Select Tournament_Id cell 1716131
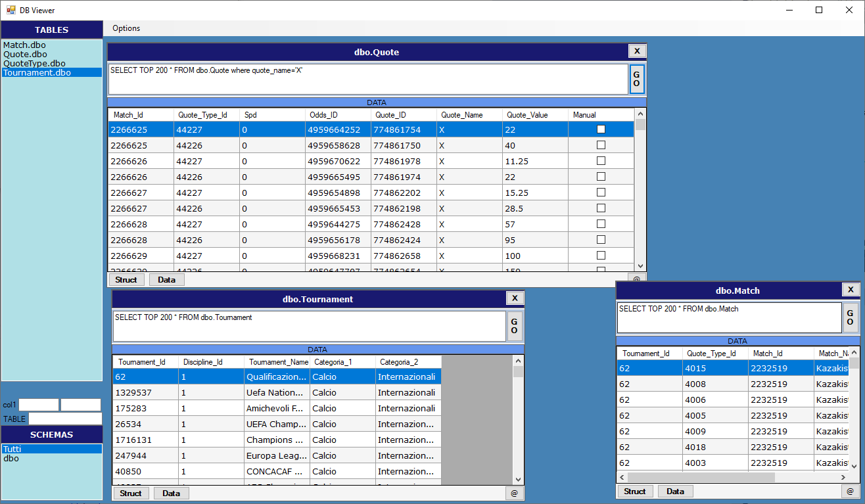Screen dimensions: 865x504 (x=145, y=440)
